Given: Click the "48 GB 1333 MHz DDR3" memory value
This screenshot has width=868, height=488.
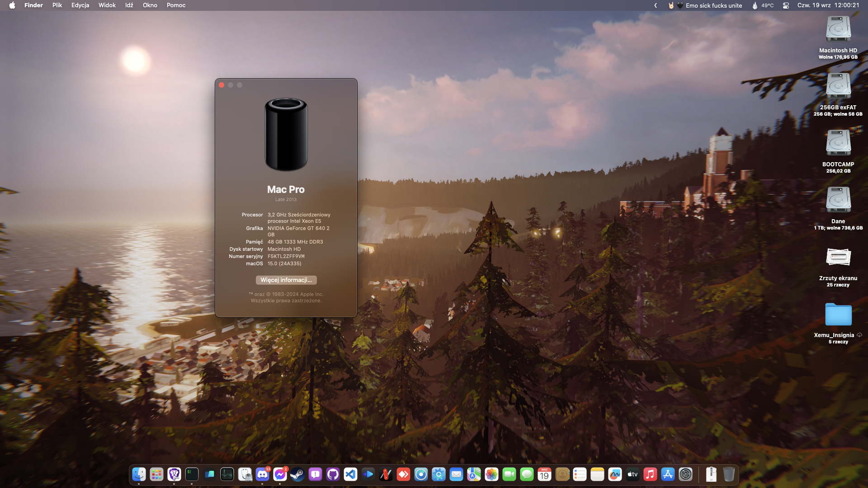Looking at the screenshot, I should coord(295,242).
